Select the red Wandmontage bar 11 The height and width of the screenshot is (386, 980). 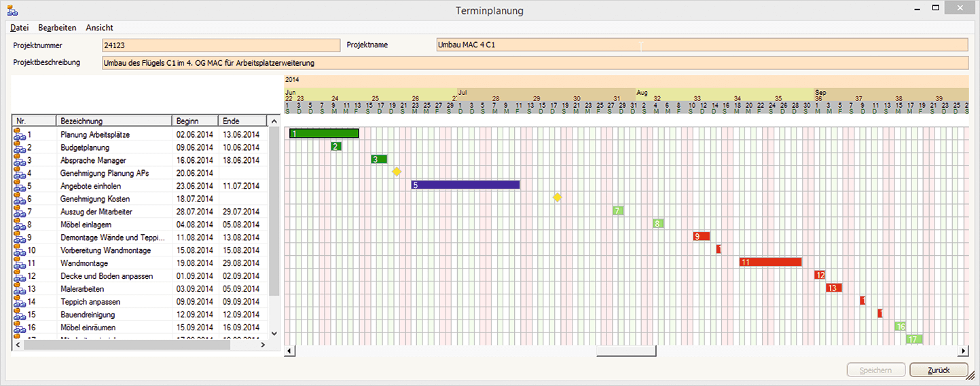(770, 262)
